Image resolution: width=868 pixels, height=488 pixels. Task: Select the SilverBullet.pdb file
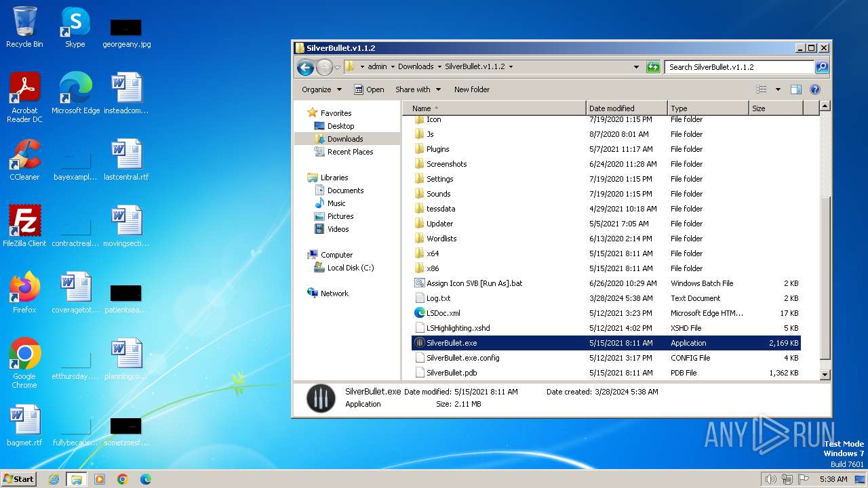606,373
